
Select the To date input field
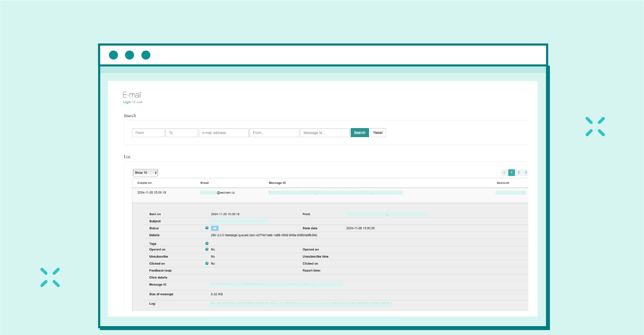[x=181, y=132]
